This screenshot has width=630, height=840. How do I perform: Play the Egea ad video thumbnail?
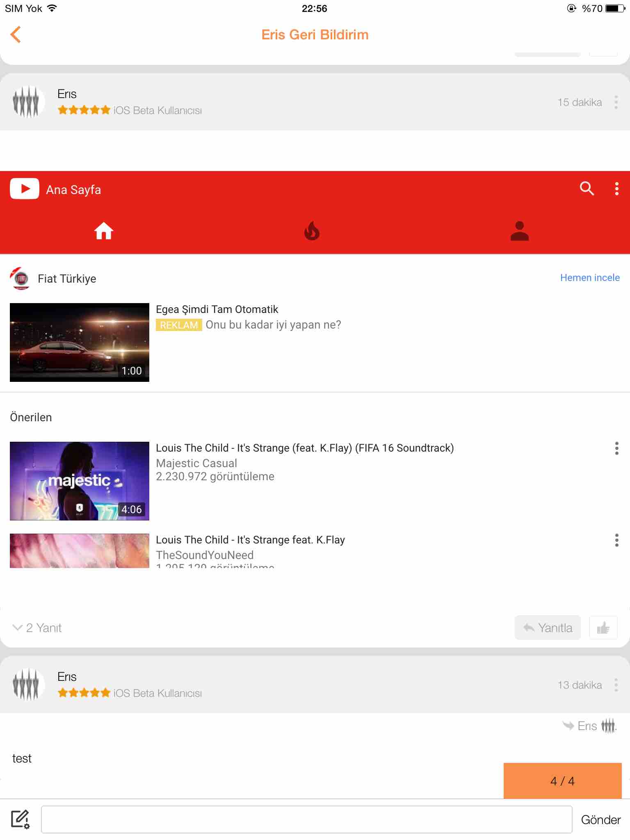pyautogui.click(x=80, y=342)
